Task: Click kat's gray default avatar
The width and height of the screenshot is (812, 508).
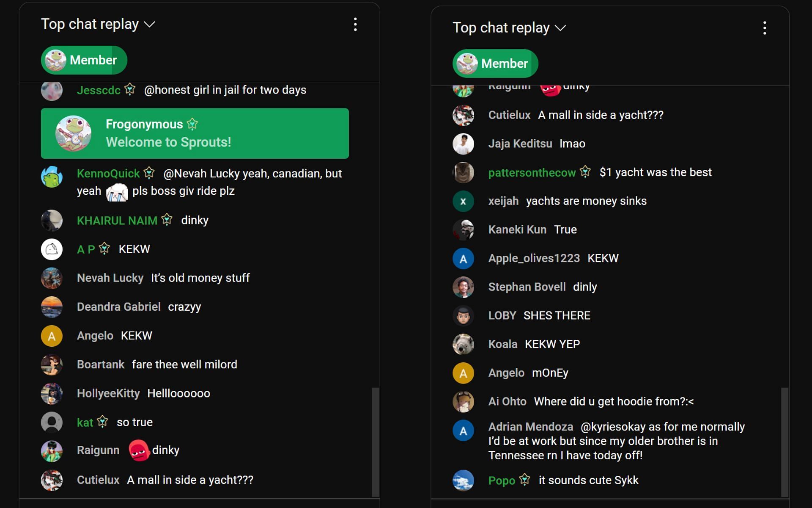Action: 52,422
